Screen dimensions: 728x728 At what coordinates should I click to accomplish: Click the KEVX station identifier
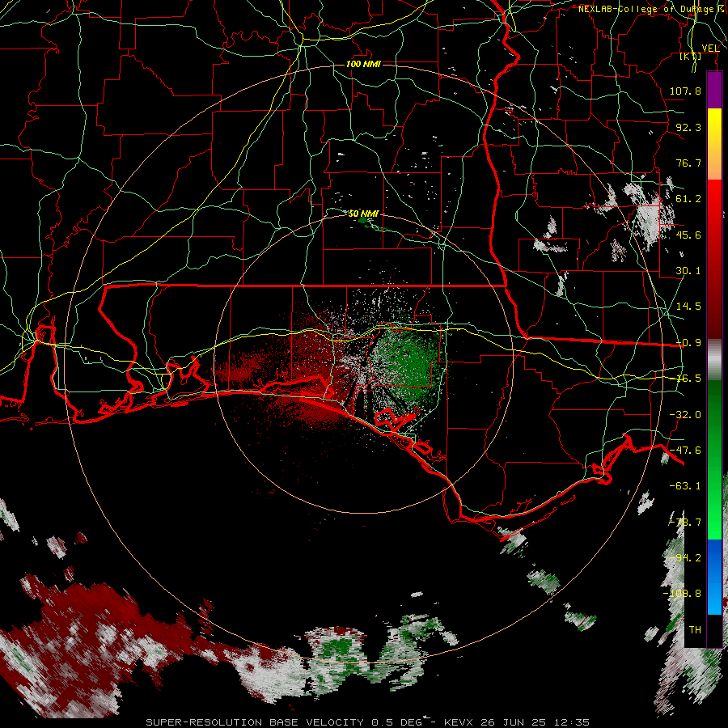pos(459,722)
